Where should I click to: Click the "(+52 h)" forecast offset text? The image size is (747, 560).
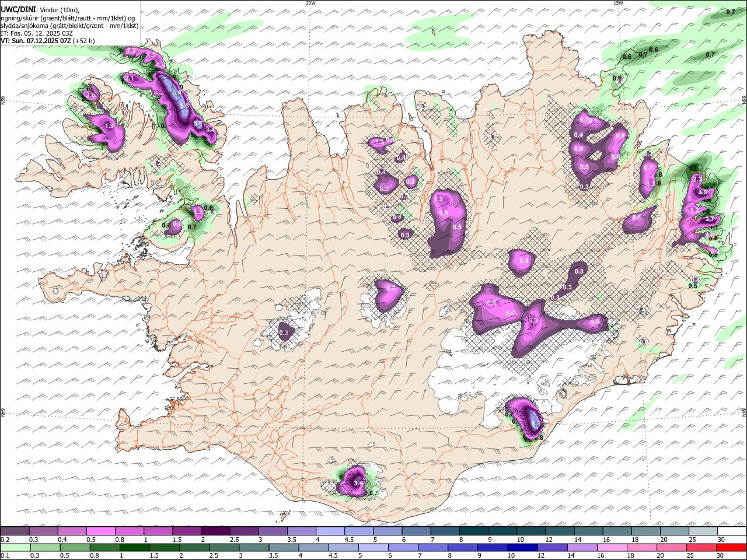pos(84,41)
